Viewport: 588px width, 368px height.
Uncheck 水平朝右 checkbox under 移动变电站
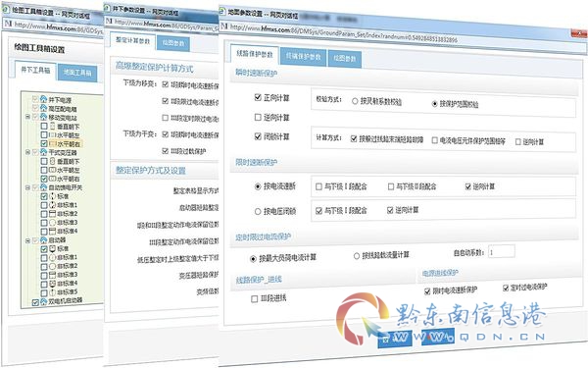pyautogui.click(x=44, y=144)
